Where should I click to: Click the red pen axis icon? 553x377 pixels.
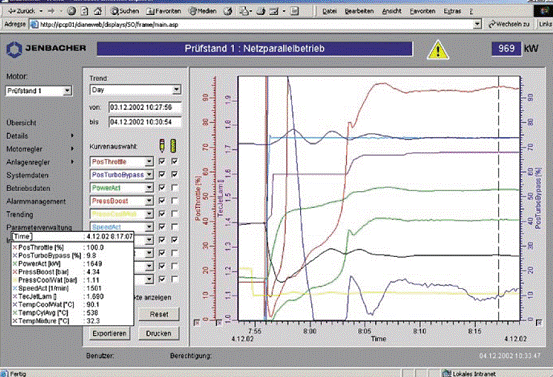point(162,145)
